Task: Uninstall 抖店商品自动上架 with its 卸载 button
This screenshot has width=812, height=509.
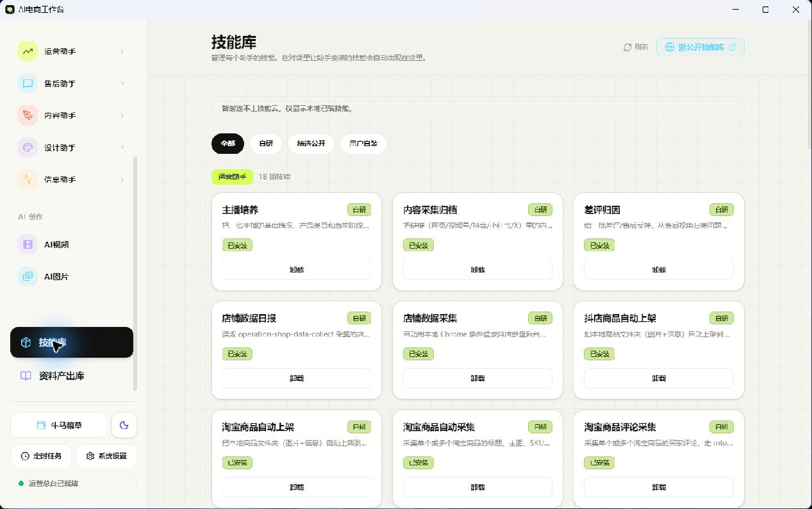Action: (659, 378)
